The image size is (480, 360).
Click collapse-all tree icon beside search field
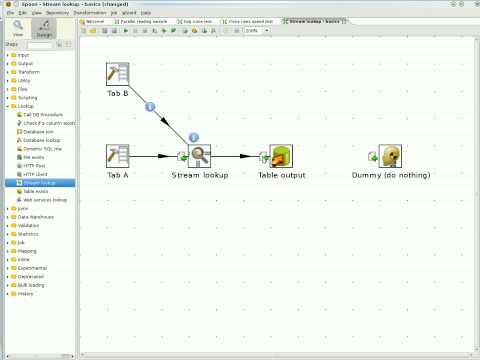coord(68,44)
